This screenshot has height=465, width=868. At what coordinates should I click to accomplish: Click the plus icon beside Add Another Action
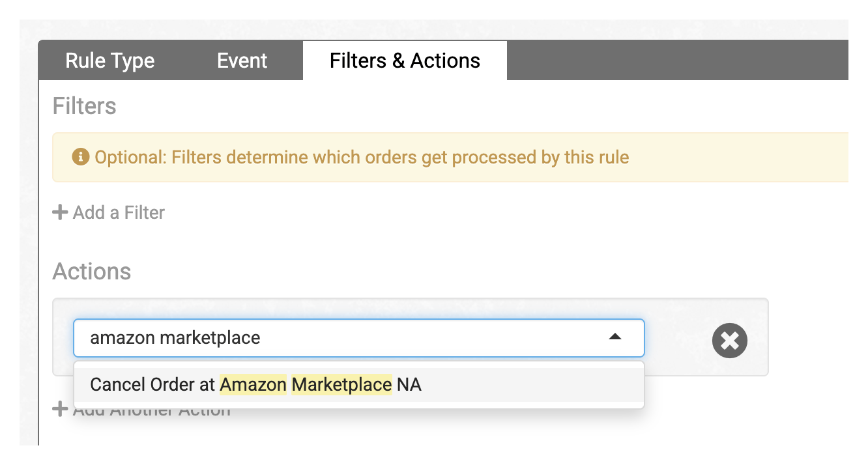click(x=60, y=410)
